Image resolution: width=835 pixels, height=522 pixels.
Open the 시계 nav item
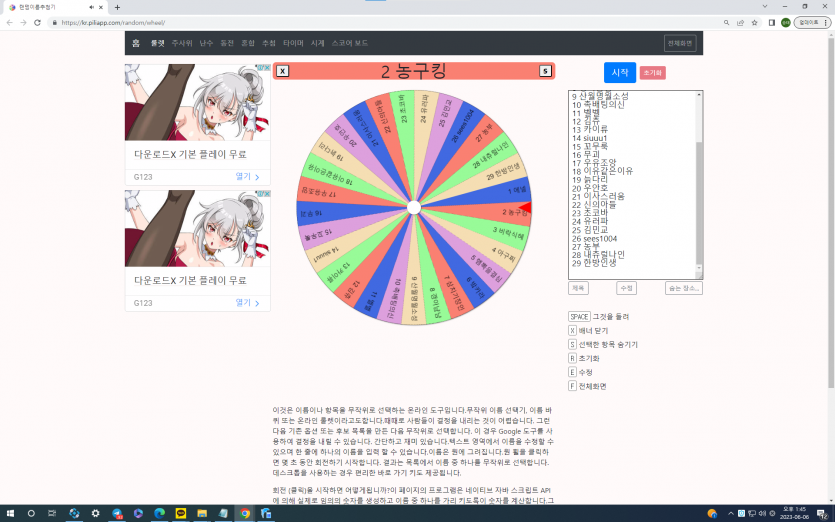pos(317,43)
